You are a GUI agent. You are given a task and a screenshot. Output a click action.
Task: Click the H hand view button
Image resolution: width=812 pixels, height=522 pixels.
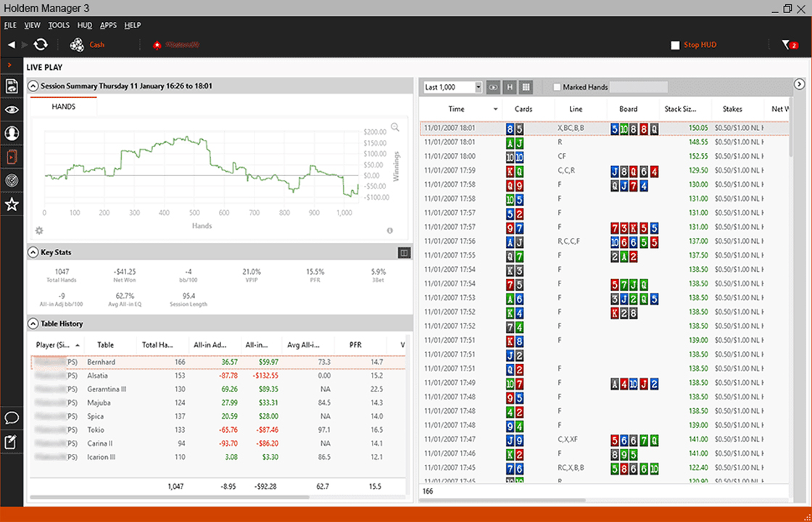coord(510,88)
